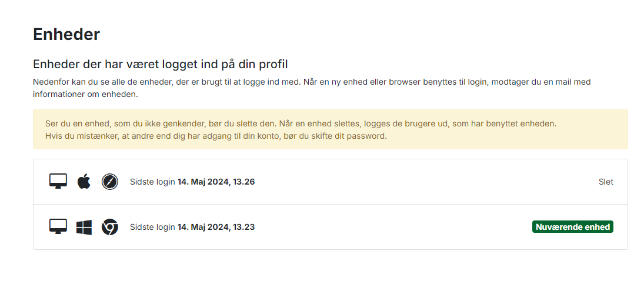This screenshot has width=644, height=291.
Task: Click the desktop monitor icon in second row
Action: click(58, 226)
